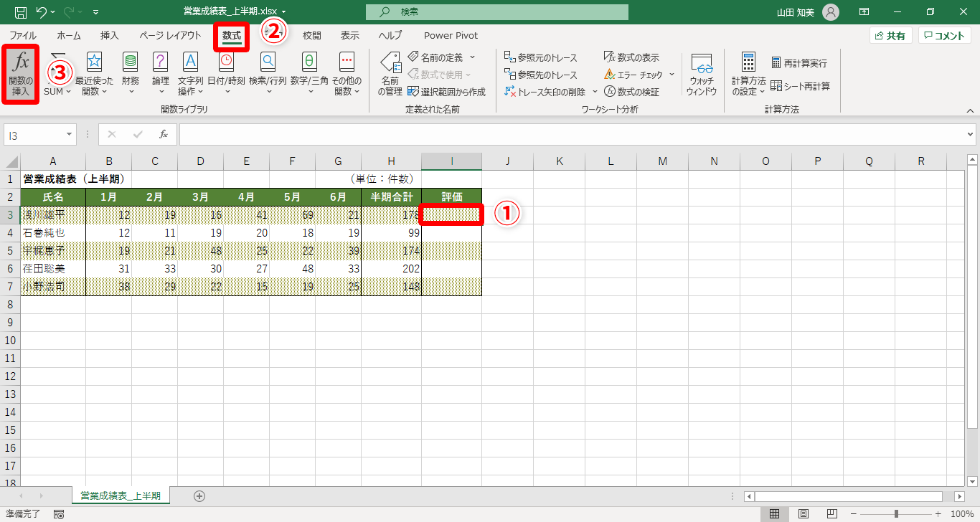Click Create from Selection (選択範囲から作成)
The width and height of the screenshot is (980, 522).
446,92
